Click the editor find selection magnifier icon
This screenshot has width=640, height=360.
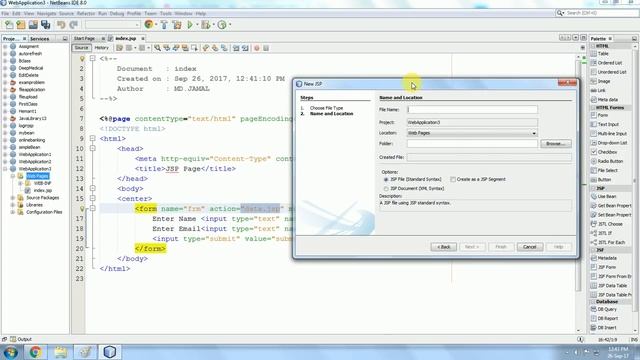[x=158, y=48]
